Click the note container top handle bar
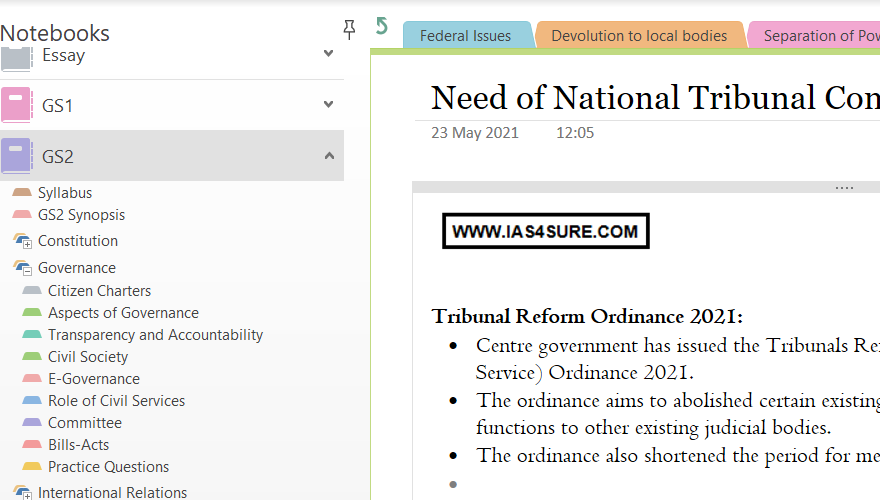This screenshot has width=880, height=500. pos(645,187)
